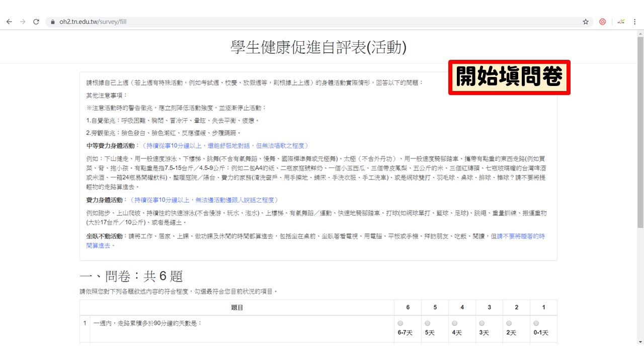644x362 pixels.
Task: View site info via the padlock icon
Action: pos(53,22)
